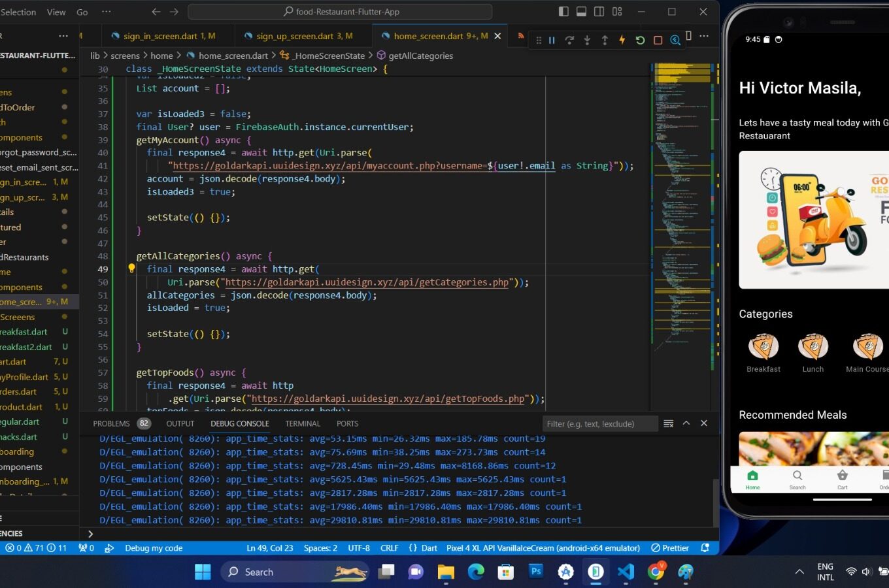The width and height of the screenshot is (889, 588).
Task: Open the Flutter widget inspector icon
Action: 675,40
